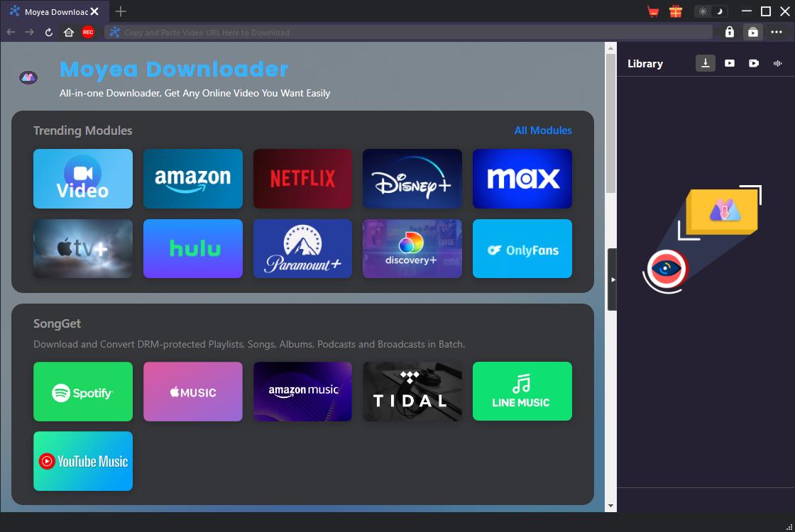
Task: Click the gift box icon
Action: point(675,11)
